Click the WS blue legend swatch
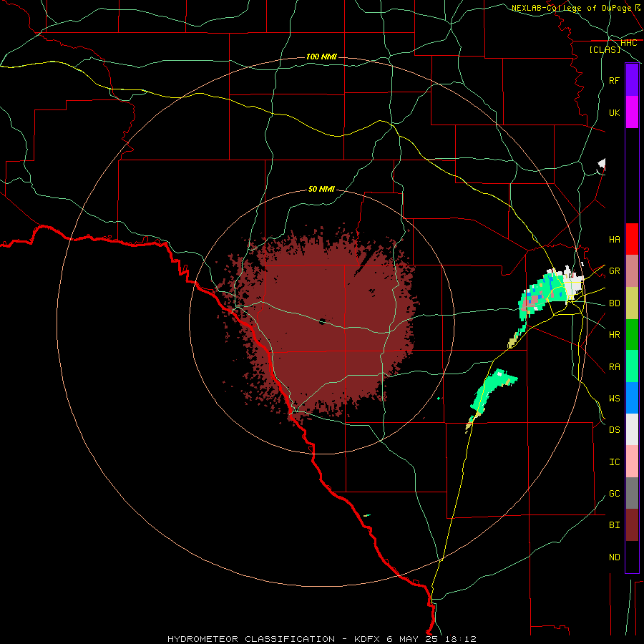This screenshot has width=644, height=644. point(632,398)
